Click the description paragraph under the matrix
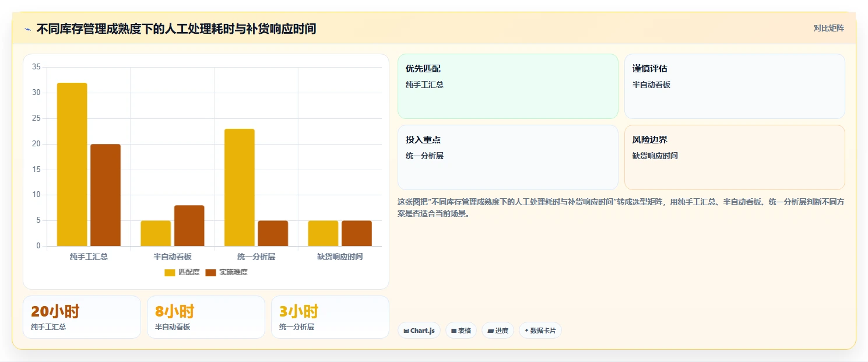Screen dimensions: 868x362 (621, 208)
